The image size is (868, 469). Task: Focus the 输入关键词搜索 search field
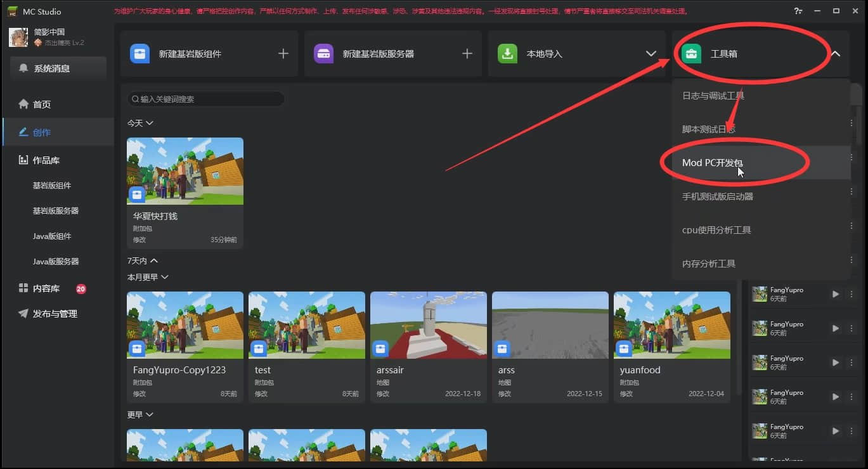(206, 99)
